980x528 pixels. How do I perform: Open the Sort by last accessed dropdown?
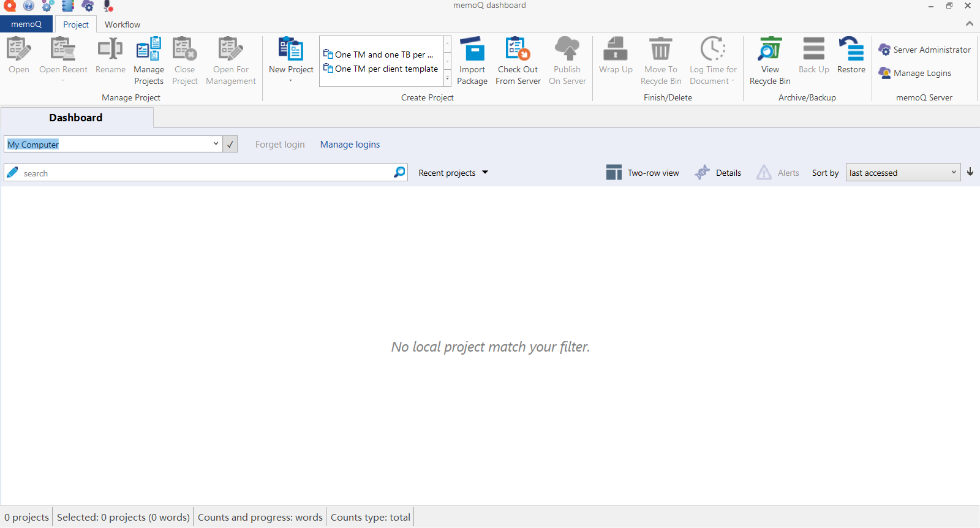903,172
